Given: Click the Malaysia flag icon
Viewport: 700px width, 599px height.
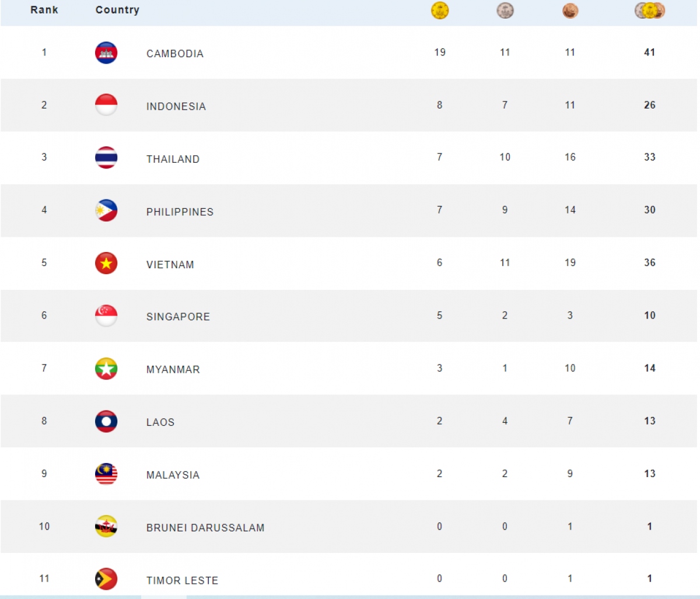Looking at the screenshot, I should coord(106,474).
